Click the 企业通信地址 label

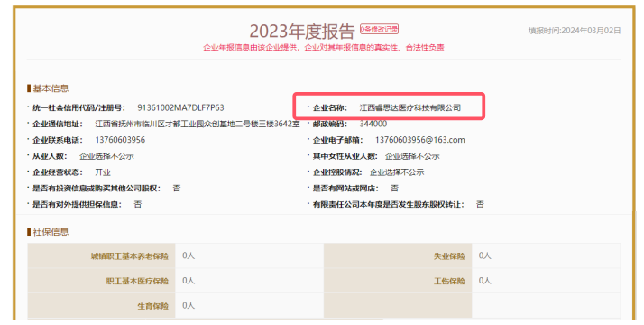tap(58, 124)
